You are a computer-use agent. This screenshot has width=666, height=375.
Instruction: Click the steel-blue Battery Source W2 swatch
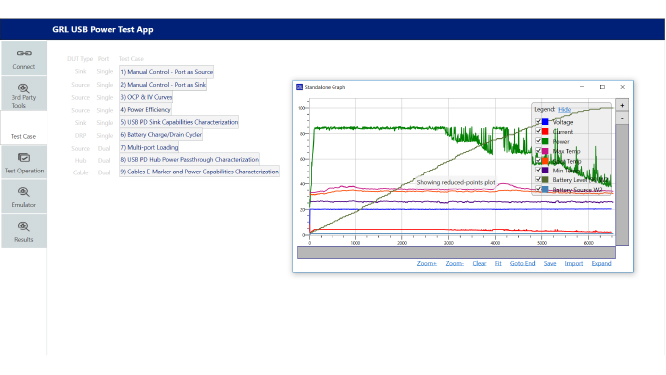[x=545, y=190]
